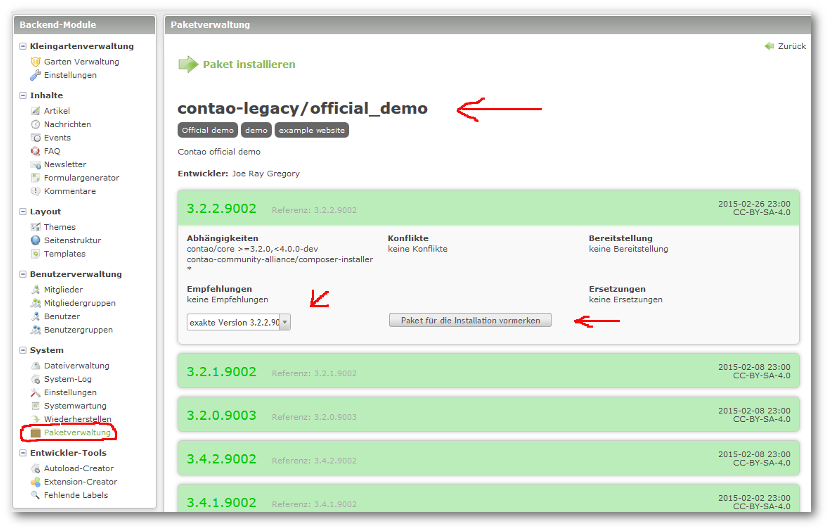Click the Templates icon
This screenshot has width=830, height=531.
click(35, 254)
